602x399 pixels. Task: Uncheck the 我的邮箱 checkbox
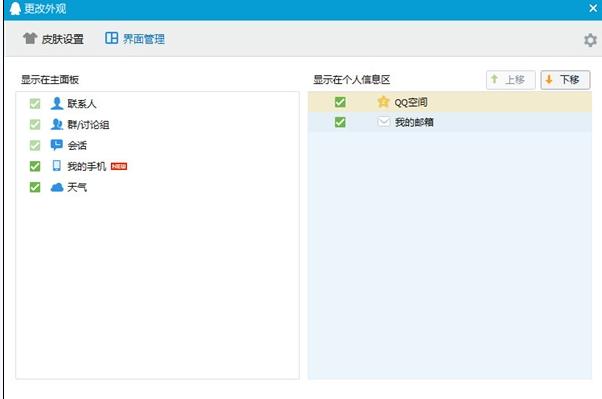[340, 123]
